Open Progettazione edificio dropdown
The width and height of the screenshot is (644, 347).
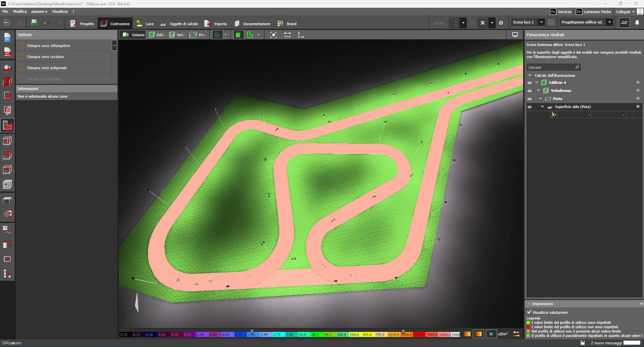tap(609, 22)
